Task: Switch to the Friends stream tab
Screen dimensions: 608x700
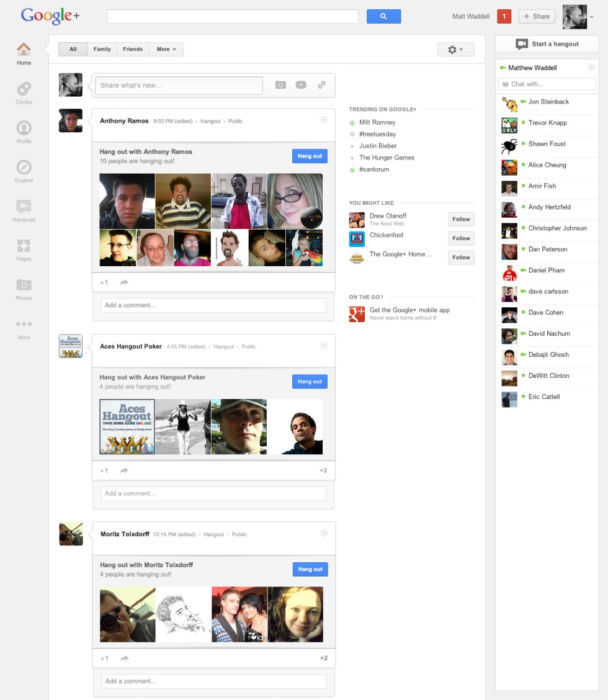Action: pyautogui.click(x=133, y=49)
